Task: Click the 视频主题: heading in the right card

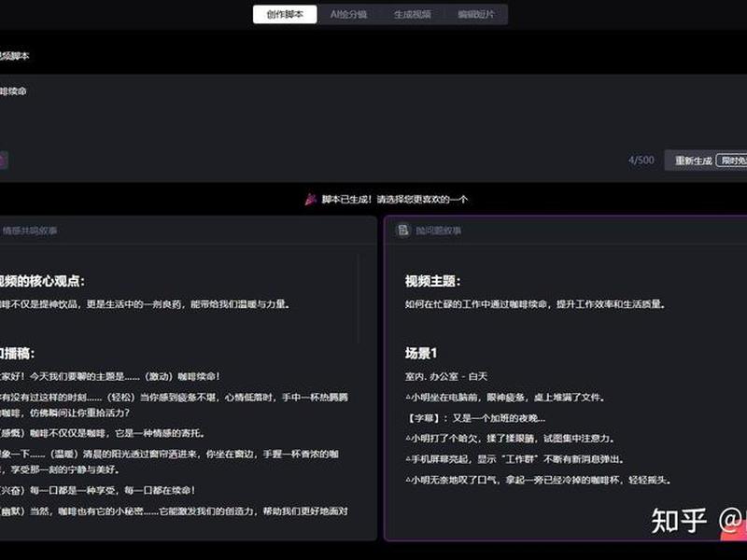Action: 432,281
